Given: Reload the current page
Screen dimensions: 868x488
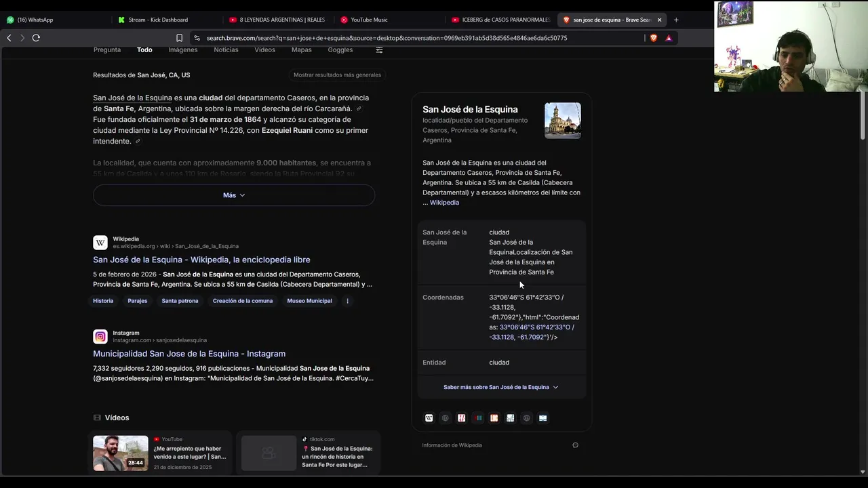Looking at the screenshot, I should click(x=36, y=38).
